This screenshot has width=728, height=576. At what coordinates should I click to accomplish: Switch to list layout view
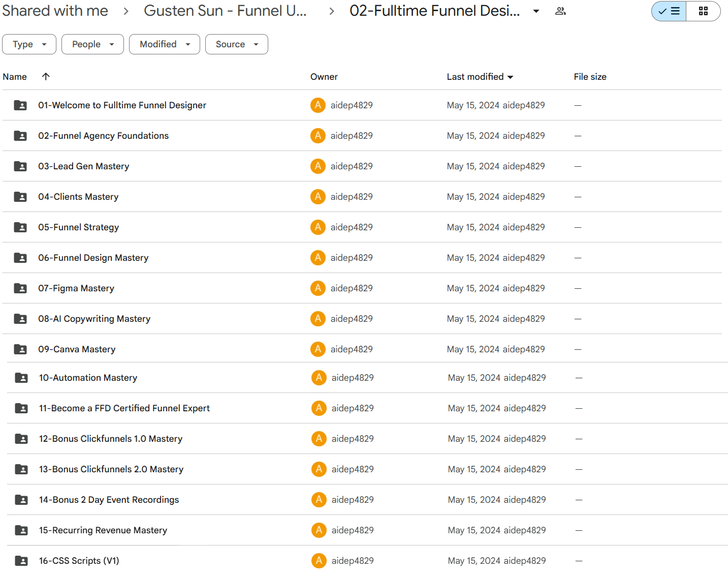[669, 11]
